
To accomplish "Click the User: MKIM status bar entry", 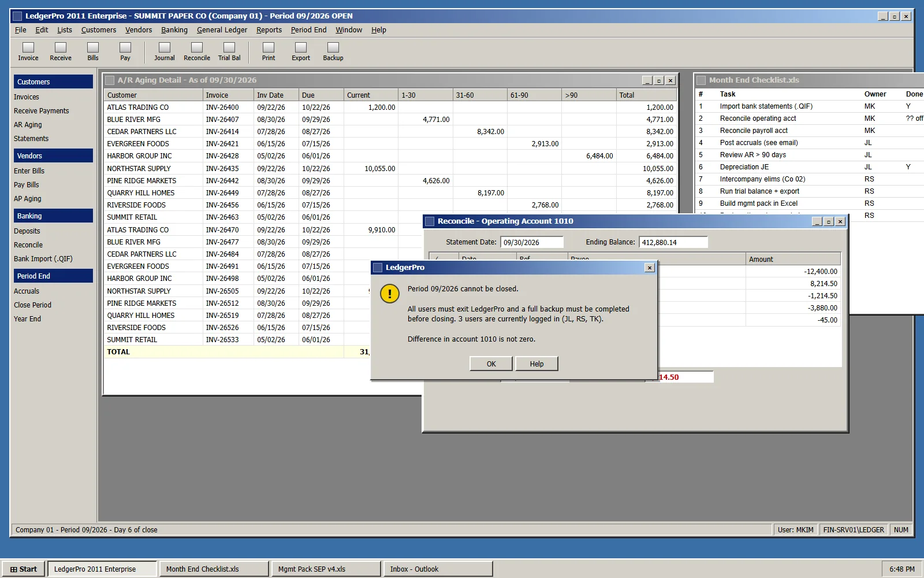I will point(795,530).
